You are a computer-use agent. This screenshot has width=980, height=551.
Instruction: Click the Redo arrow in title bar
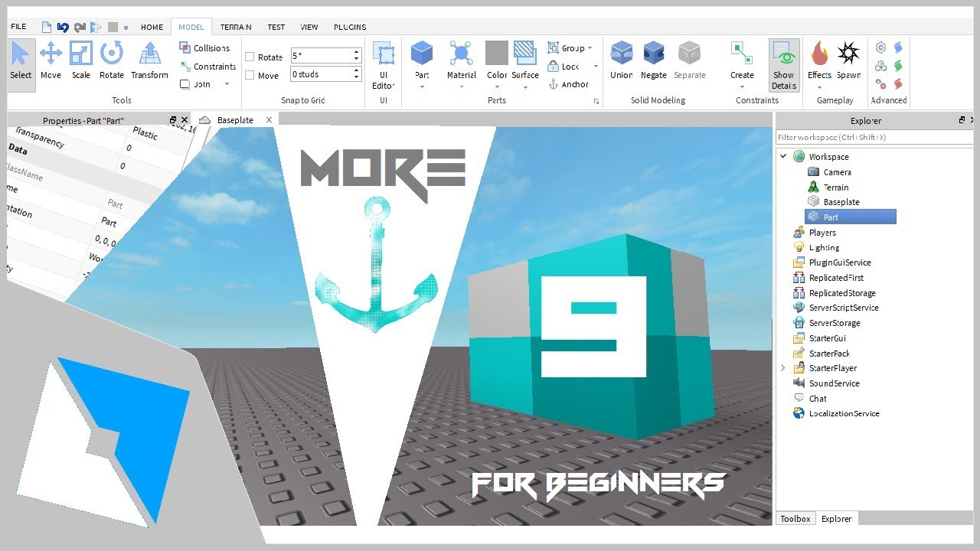pos(80,27)
